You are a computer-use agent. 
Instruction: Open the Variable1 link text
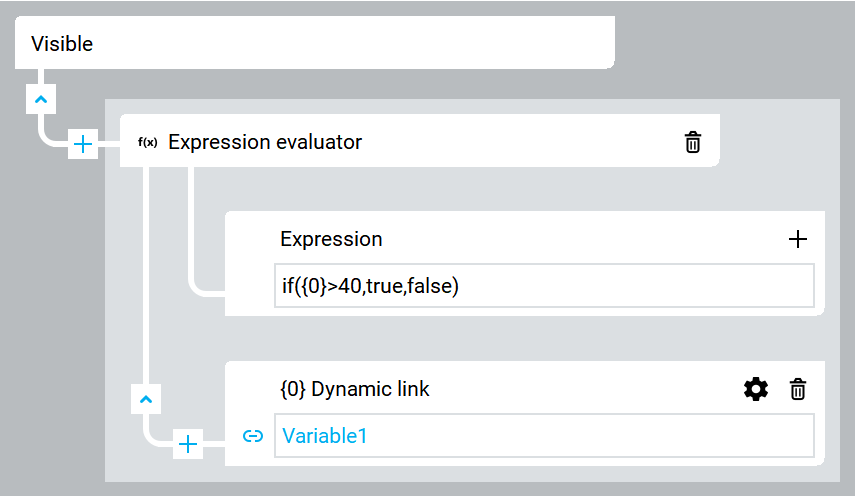coord(324,436)
